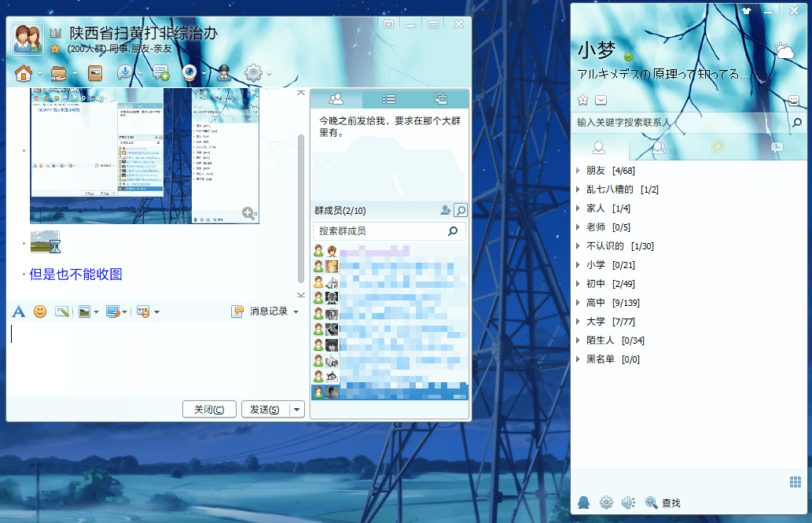The width and height of the screenshot is (812, 523).
Task: Expand the 高中 contact group
Action: tap(596, 303)
